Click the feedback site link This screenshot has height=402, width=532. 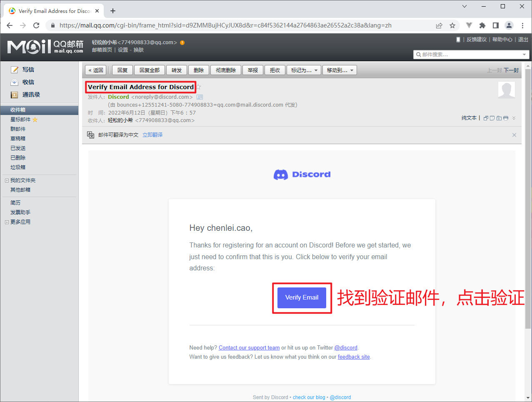(x=354, y=357)
